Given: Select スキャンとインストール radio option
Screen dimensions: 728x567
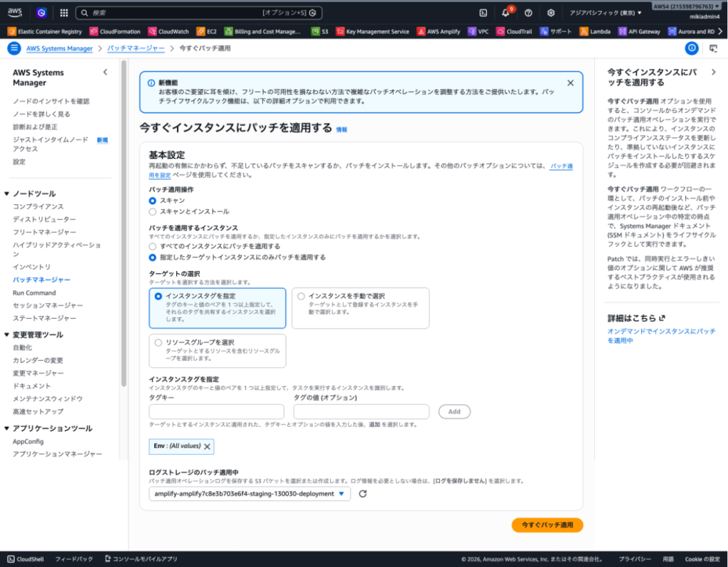Looking at the screenshot, I should click(x=152, y=212).
